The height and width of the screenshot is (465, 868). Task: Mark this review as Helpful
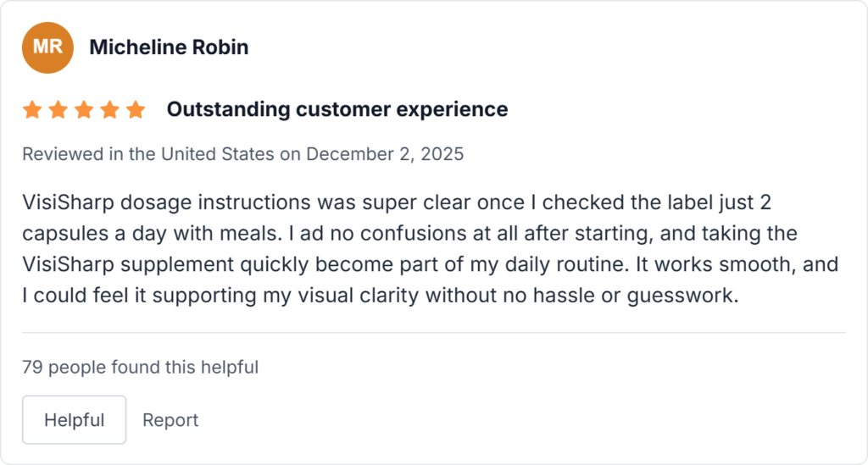coord(74,420)
